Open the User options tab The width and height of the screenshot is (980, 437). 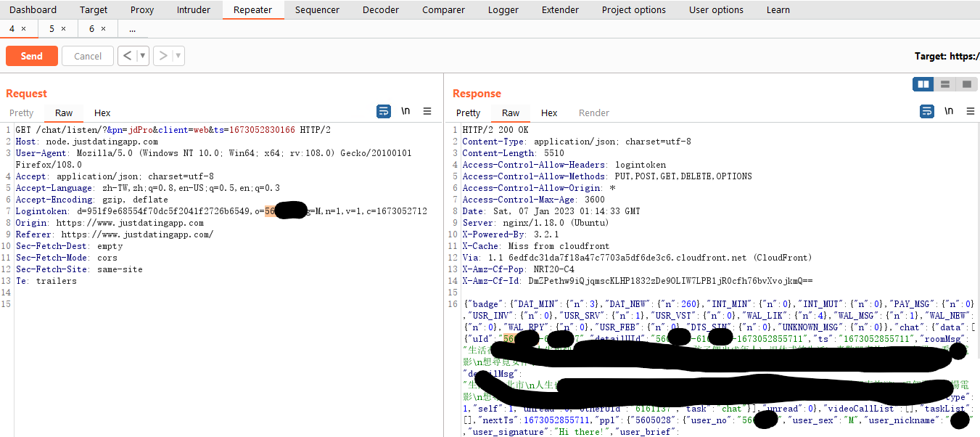716,10
